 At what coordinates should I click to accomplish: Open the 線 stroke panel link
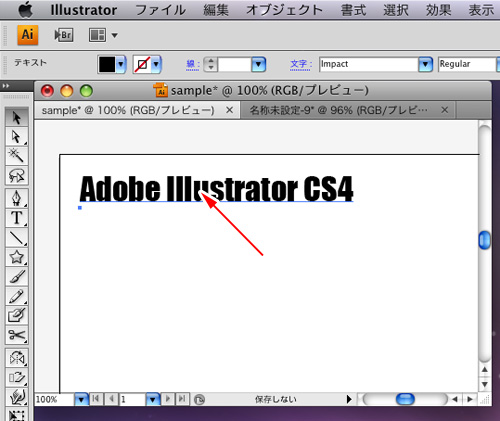193,64
